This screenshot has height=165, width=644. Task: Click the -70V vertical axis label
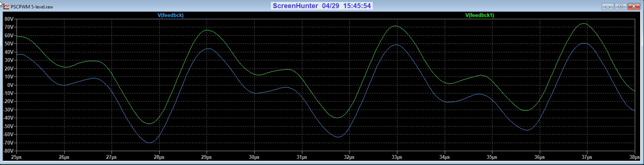click(8, 143)
